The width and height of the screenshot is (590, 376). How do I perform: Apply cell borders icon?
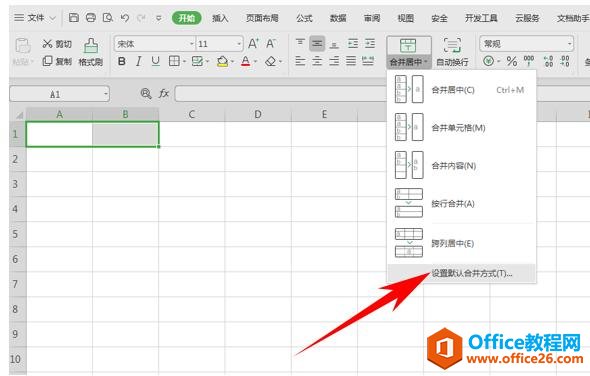tap(174, 61)
